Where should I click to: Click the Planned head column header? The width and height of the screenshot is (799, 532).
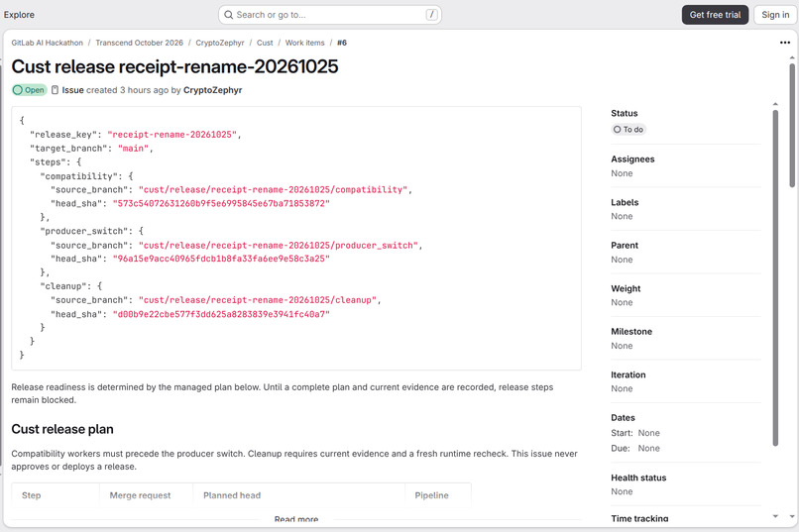[232, 495]
